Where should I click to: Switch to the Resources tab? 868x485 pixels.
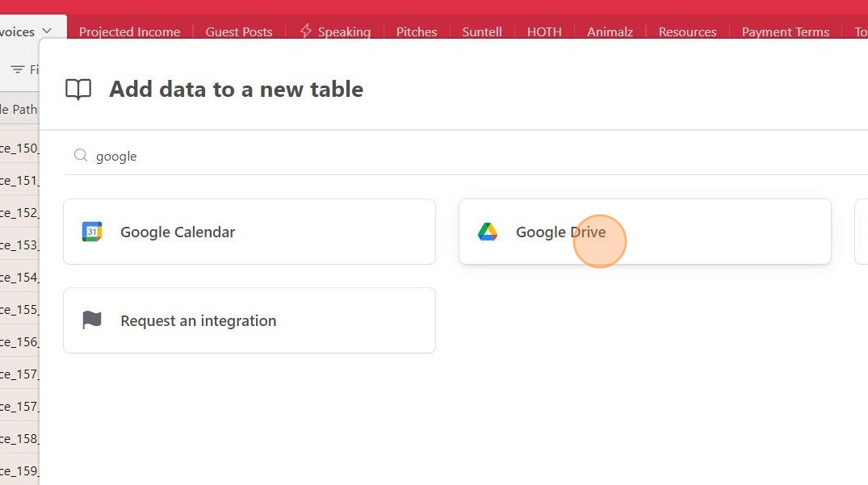click(687, 32)
